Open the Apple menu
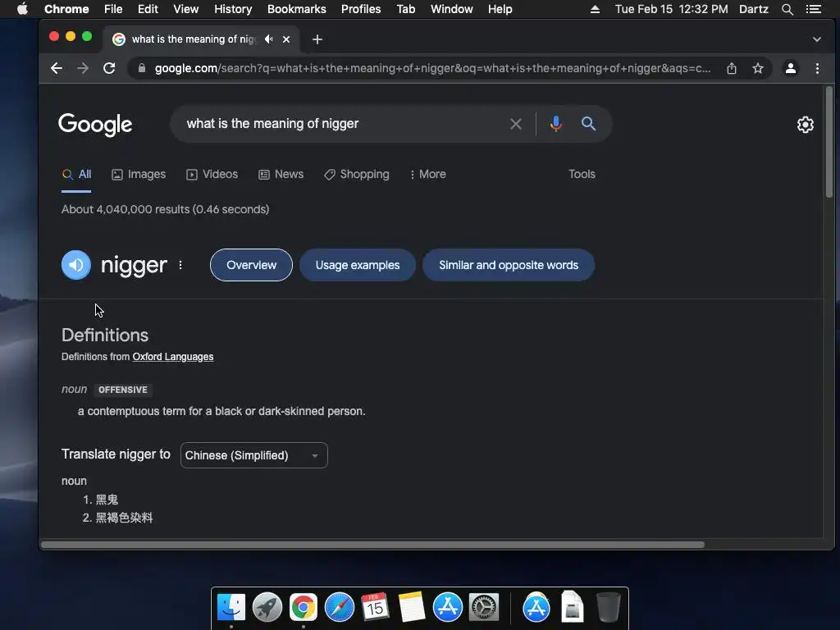Screen dimensions: 840x630 pyautogui.click(x=22, y=9)
